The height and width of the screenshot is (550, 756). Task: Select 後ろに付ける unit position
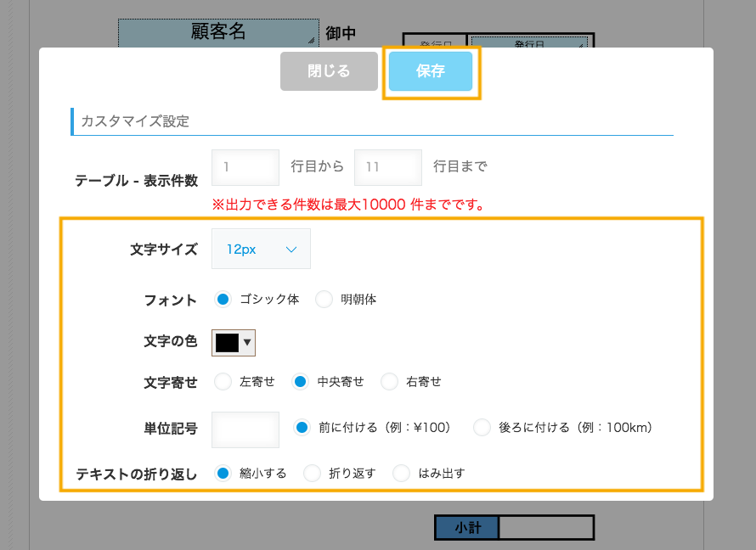coord(482,428)
